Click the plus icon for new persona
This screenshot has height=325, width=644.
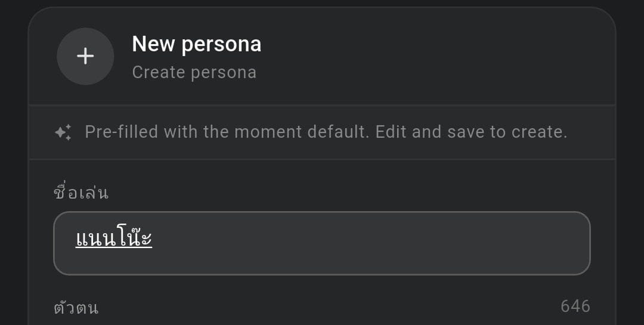click(85, 56)
